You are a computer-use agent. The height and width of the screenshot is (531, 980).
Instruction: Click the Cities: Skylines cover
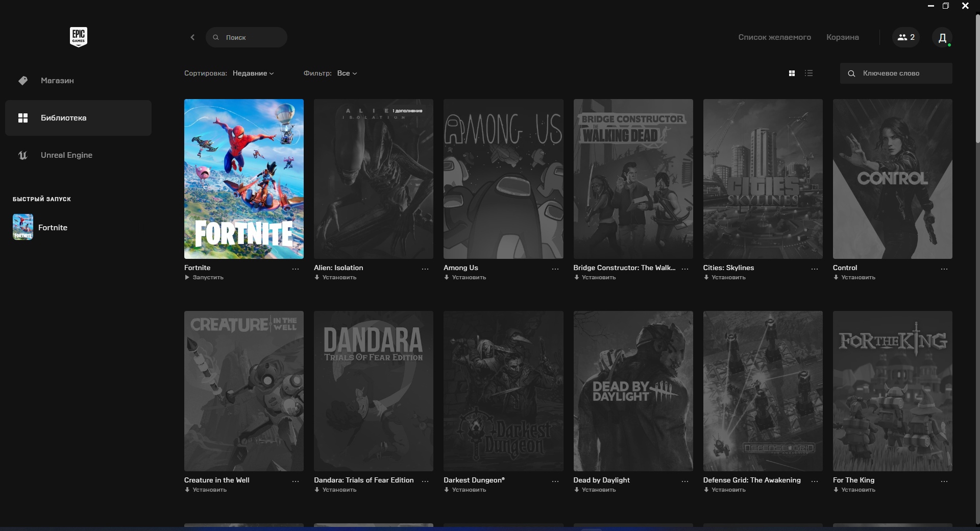pos(763,179)
